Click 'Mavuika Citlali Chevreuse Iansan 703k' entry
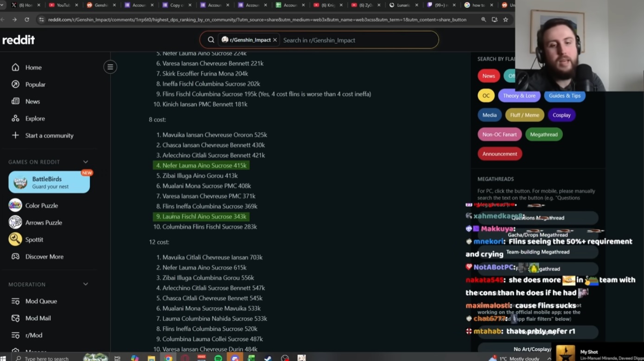The image size is (644, 361). pyautogui.click(x=212, y=257)
